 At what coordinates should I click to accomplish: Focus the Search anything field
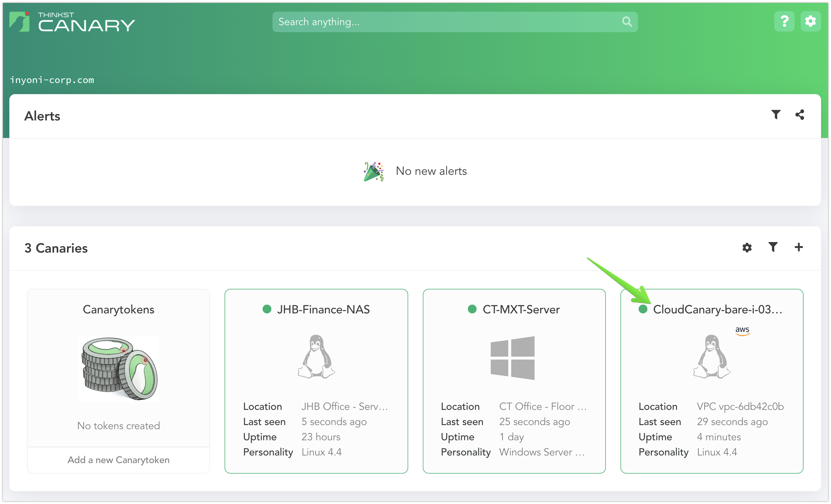coord(455,22)
